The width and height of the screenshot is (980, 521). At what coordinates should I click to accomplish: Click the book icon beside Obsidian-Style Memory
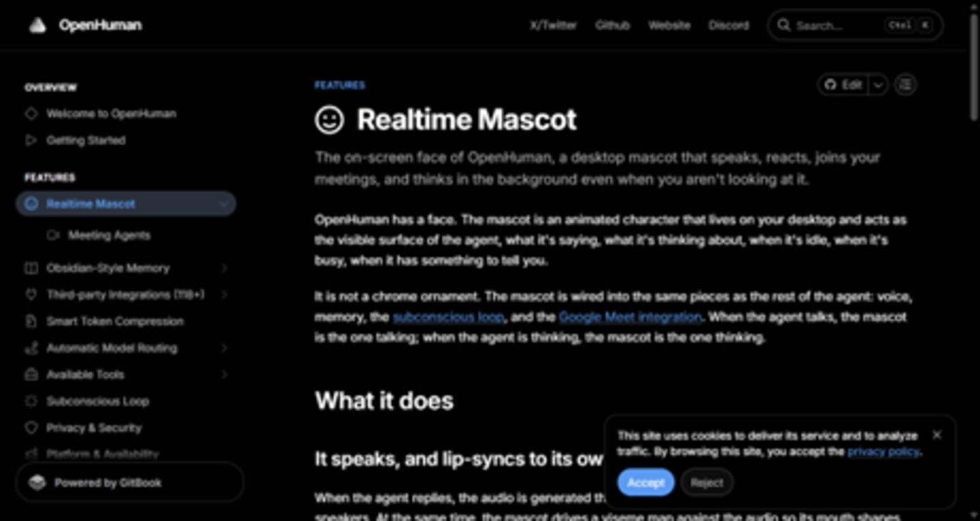[31, 268]
